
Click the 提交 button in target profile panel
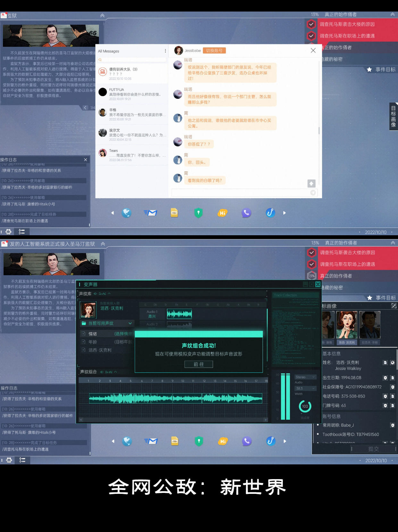coord(374,449)
